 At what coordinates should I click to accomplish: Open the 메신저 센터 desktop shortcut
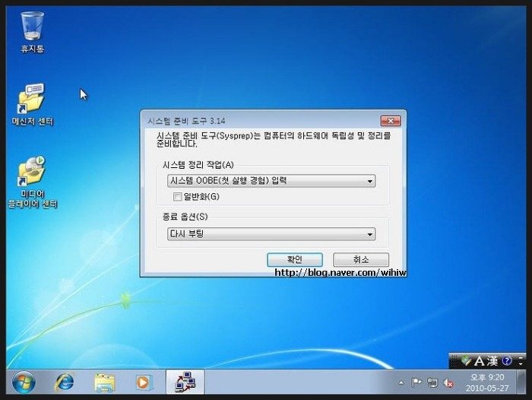click(32, 104)
